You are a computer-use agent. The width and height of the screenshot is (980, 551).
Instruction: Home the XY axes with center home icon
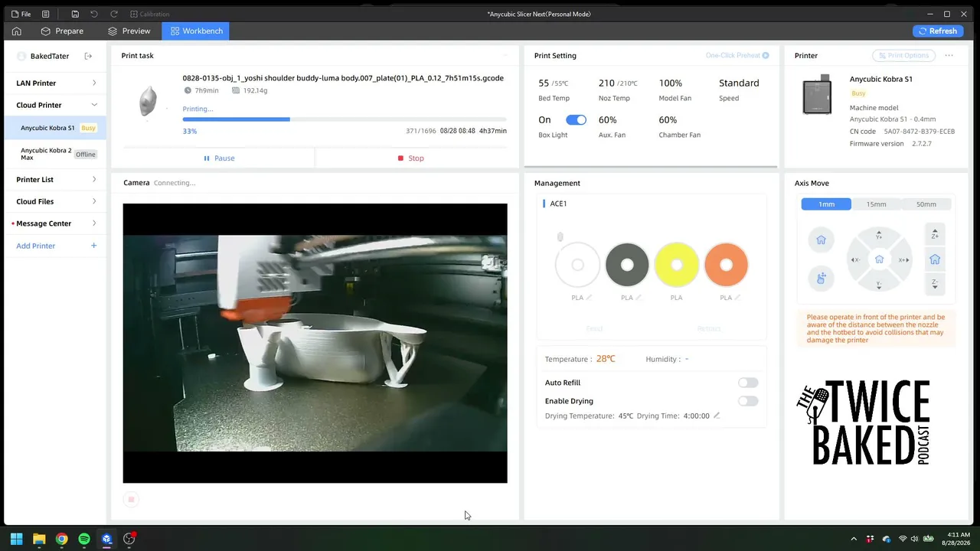(879, 259)
